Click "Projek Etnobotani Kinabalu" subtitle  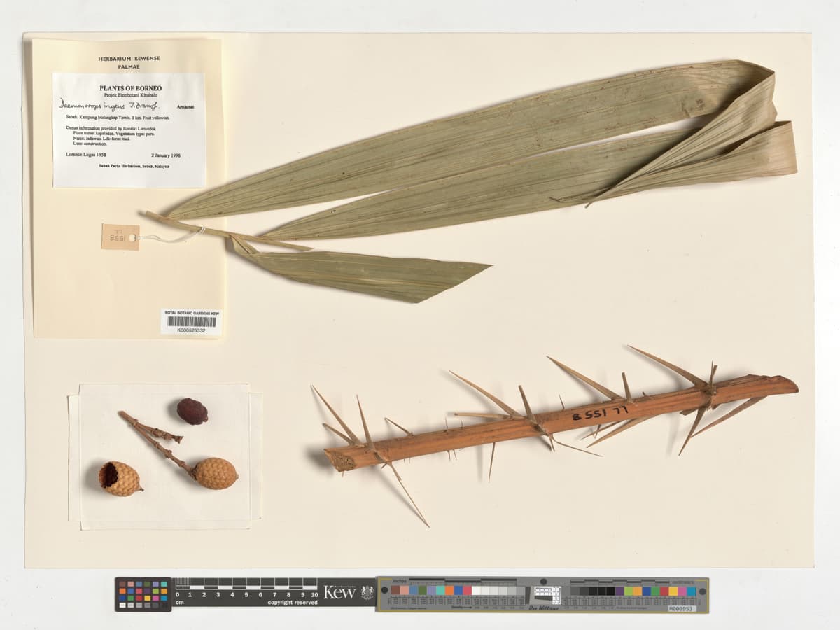129,94
